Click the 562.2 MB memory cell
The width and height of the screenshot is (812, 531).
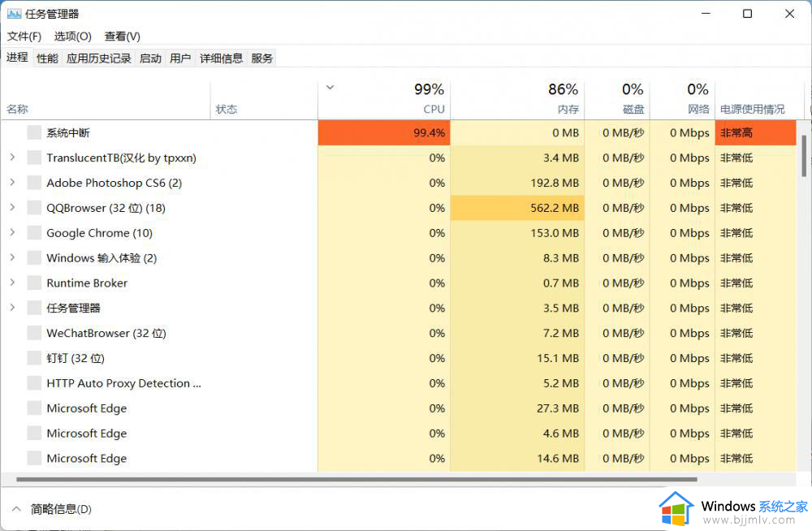[517, 208]
